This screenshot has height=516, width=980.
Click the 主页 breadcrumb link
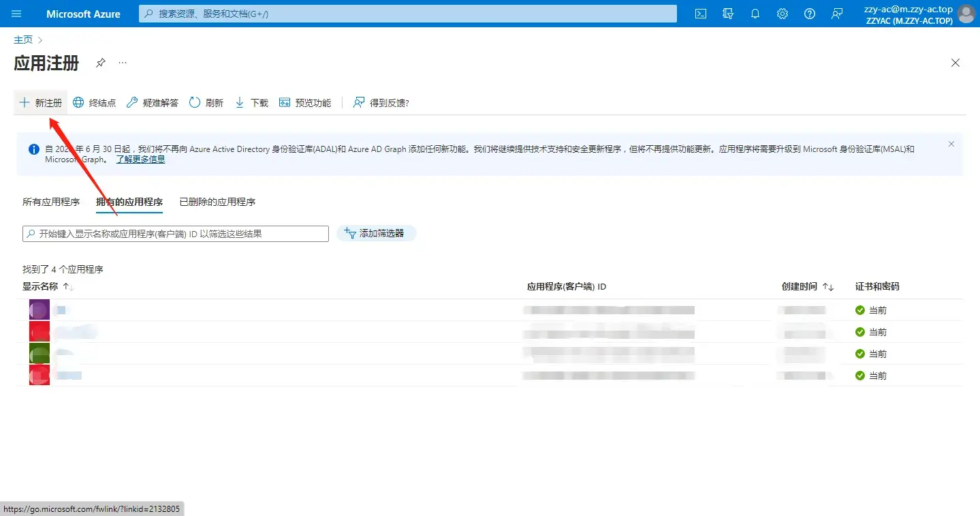(x=23, y=40)
